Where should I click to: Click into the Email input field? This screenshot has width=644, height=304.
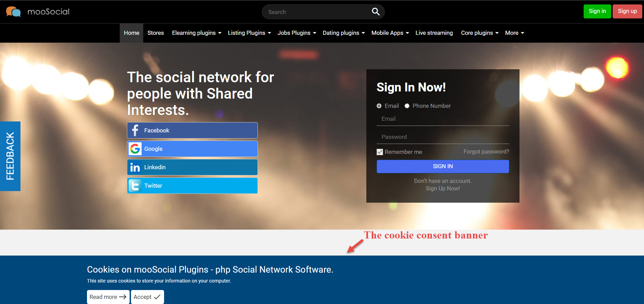point(443,119)
